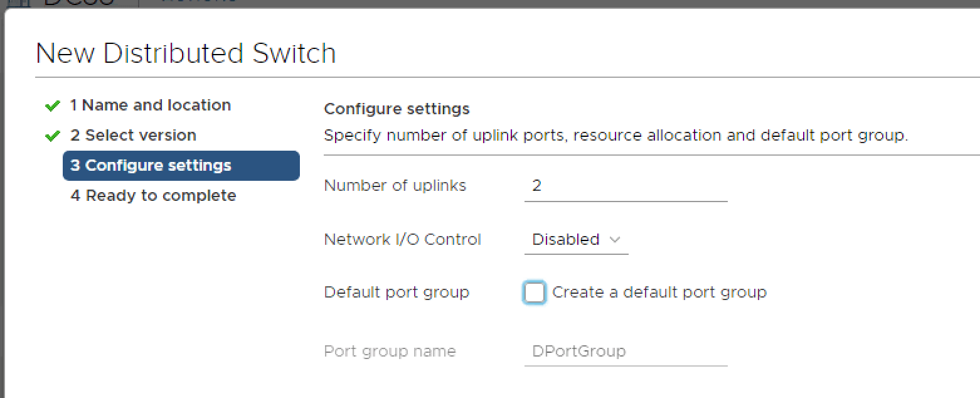Click the Port group name text field
This screenshot has width=980, height=398.
625,351
